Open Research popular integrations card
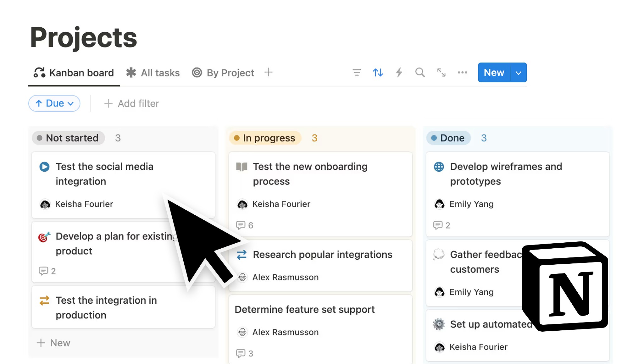This screenshot has width=644, height=364. (322, 255)
